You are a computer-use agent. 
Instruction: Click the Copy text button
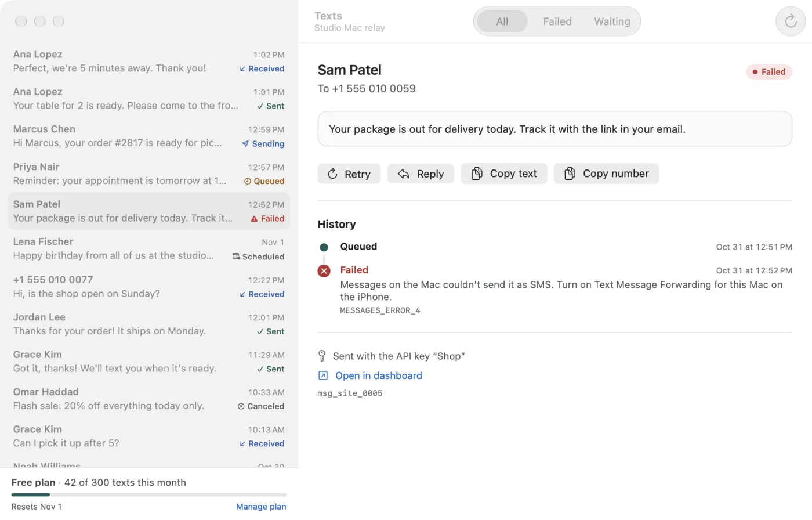click(503, 174)
